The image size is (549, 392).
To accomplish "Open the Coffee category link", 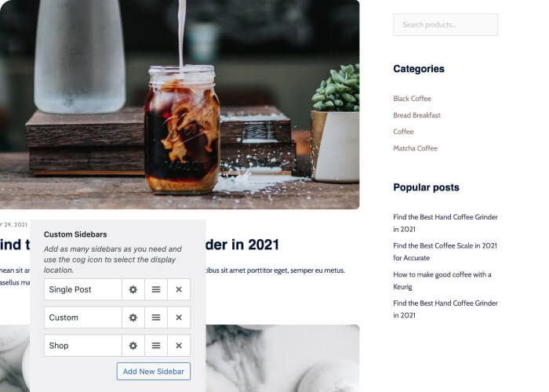I will point(403,132).
